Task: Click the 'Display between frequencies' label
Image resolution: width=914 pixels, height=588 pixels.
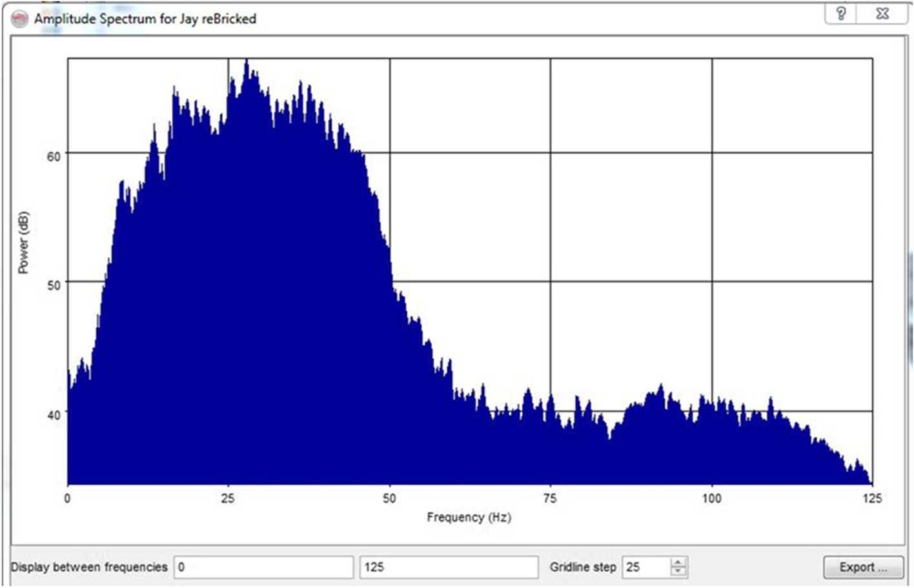Action: (x=89, y=567)
